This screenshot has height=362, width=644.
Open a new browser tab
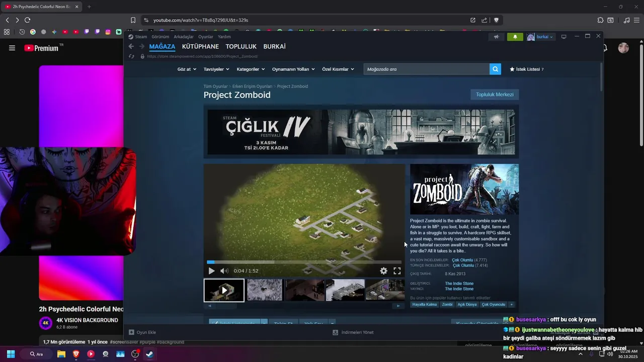(89, 7)
